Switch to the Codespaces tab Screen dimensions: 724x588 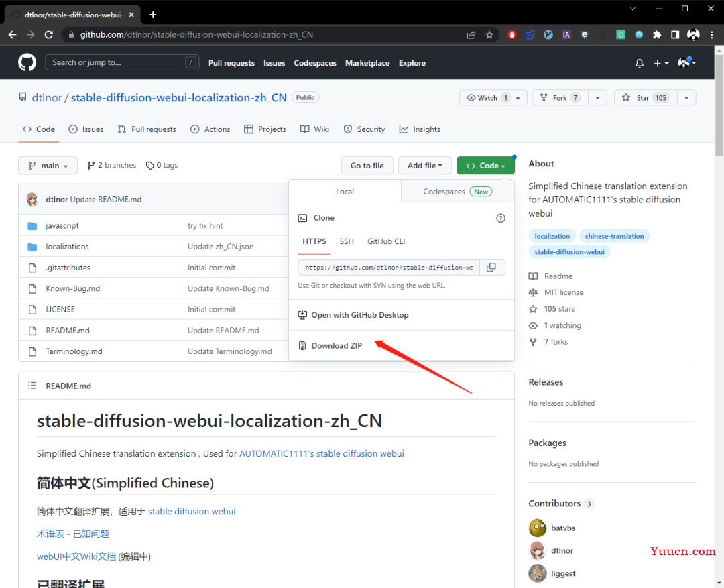point(458,192)
